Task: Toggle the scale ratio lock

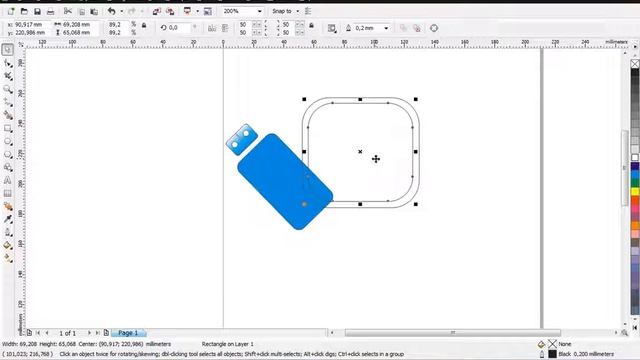Action: pyautogui.click(x=144, y=25)
